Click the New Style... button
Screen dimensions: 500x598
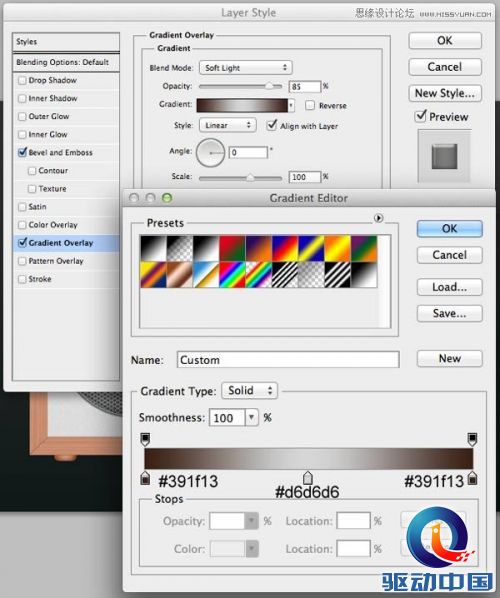tap(445, 93)
